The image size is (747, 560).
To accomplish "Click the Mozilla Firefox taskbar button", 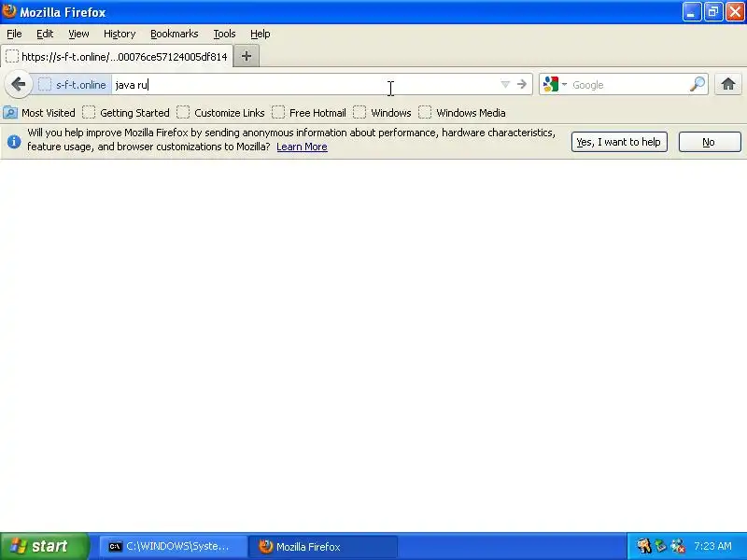I will pyautogui.click(x=322, y=547).
